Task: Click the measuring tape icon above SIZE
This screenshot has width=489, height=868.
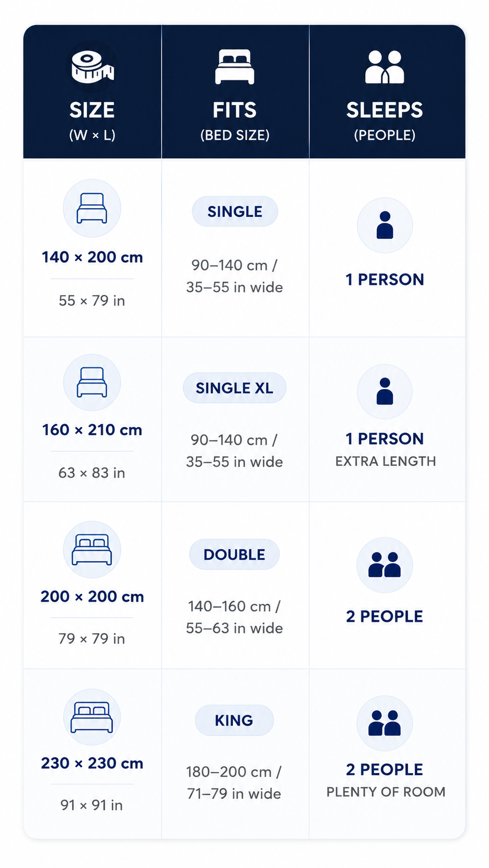Action: [x=92, y=67]
